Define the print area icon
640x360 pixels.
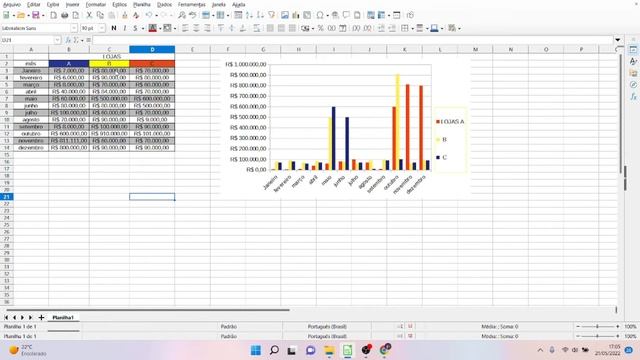(371, 15)
